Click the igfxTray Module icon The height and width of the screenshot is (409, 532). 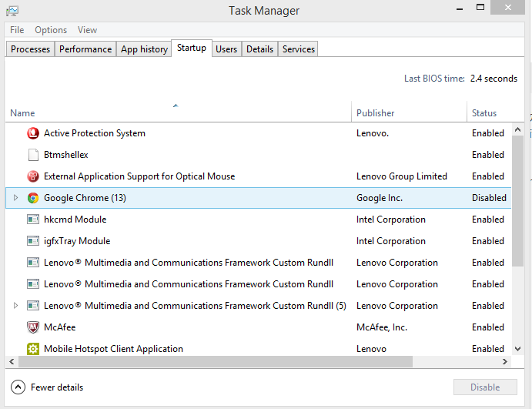pos(33,241)
